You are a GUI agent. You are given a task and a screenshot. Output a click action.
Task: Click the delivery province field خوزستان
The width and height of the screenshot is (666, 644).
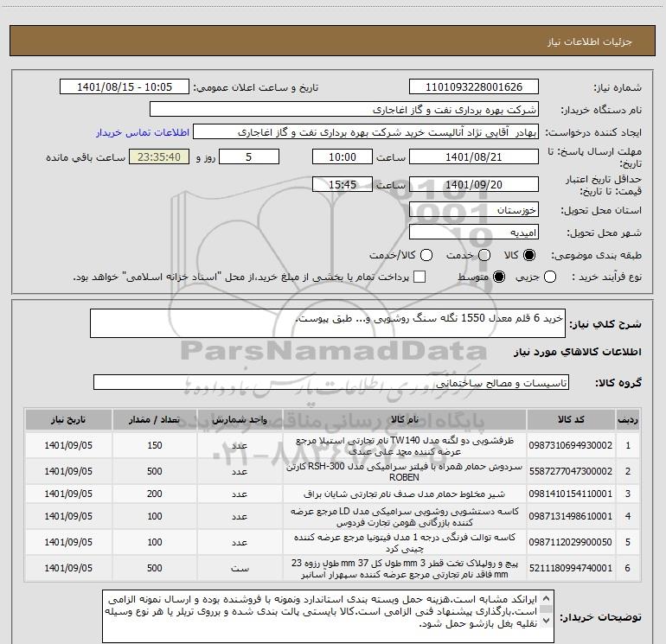click(474, 210)
